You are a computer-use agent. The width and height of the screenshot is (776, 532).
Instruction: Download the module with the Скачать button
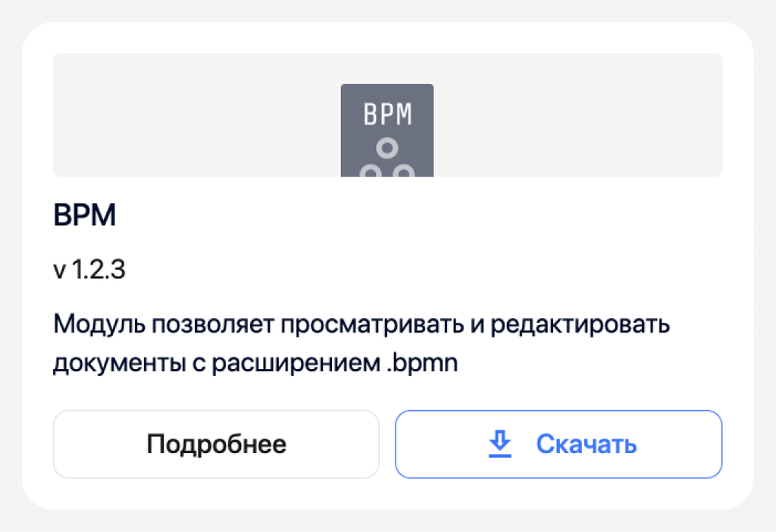pos(559,444)
